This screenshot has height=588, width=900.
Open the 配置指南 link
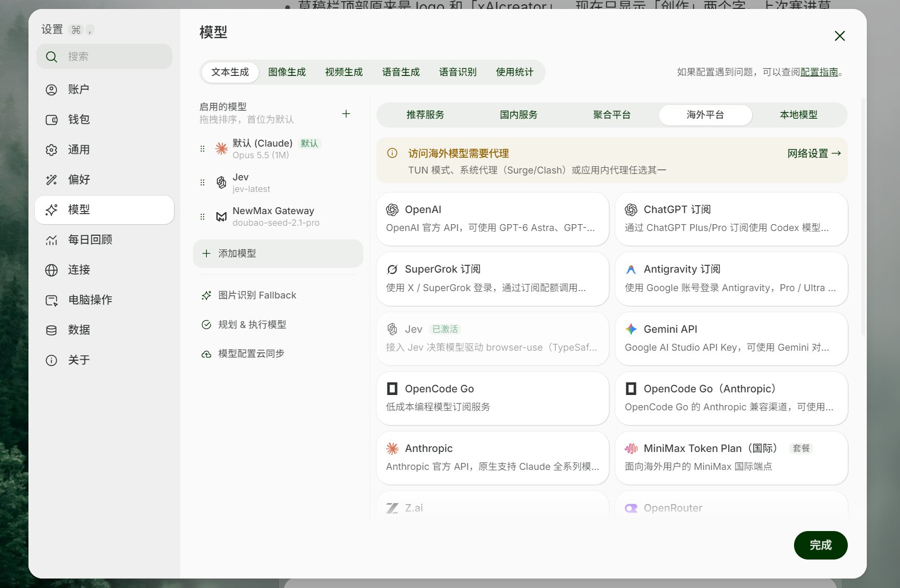pos(819,72)
